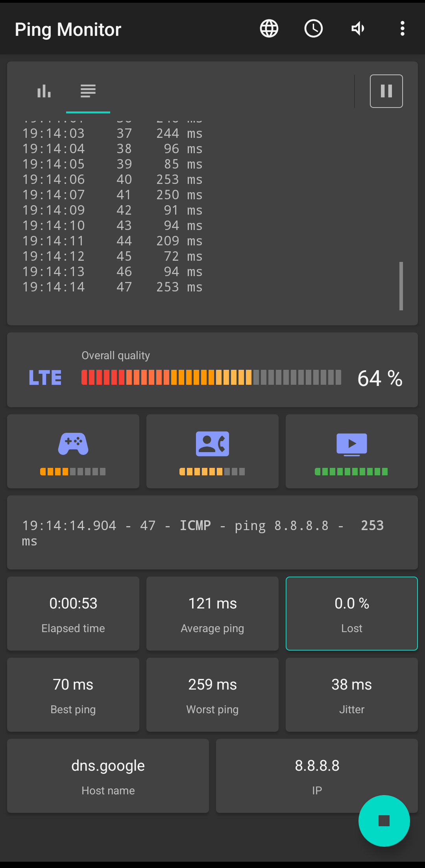Tap the orange gaming quality bar

(x=73, y=472)
